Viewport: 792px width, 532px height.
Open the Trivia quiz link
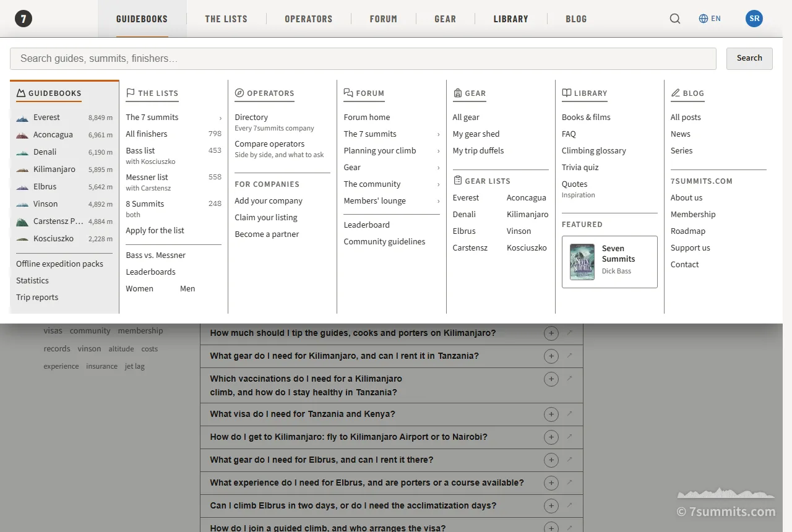pyautogui.click(x=580, y=168)
